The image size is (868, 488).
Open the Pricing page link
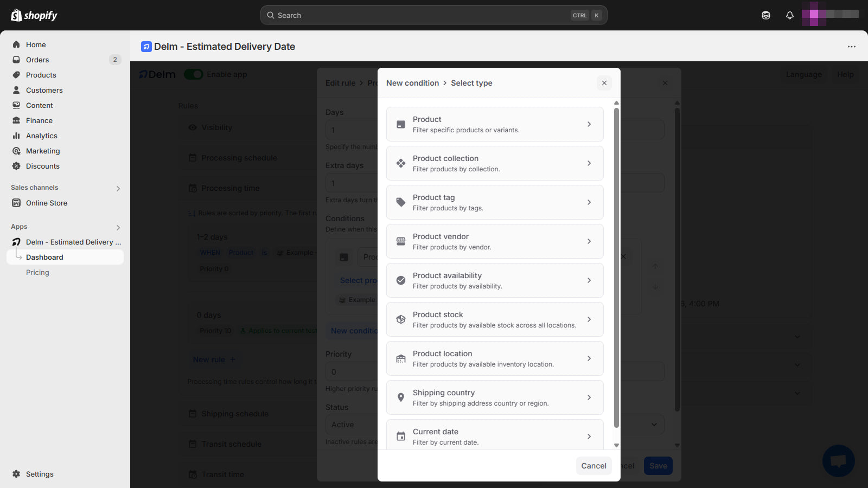point(37,272)
